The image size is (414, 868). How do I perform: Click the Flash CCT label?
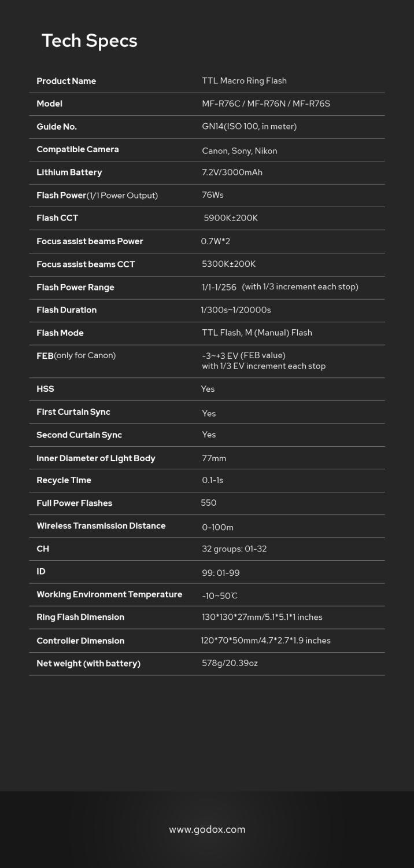57,218
